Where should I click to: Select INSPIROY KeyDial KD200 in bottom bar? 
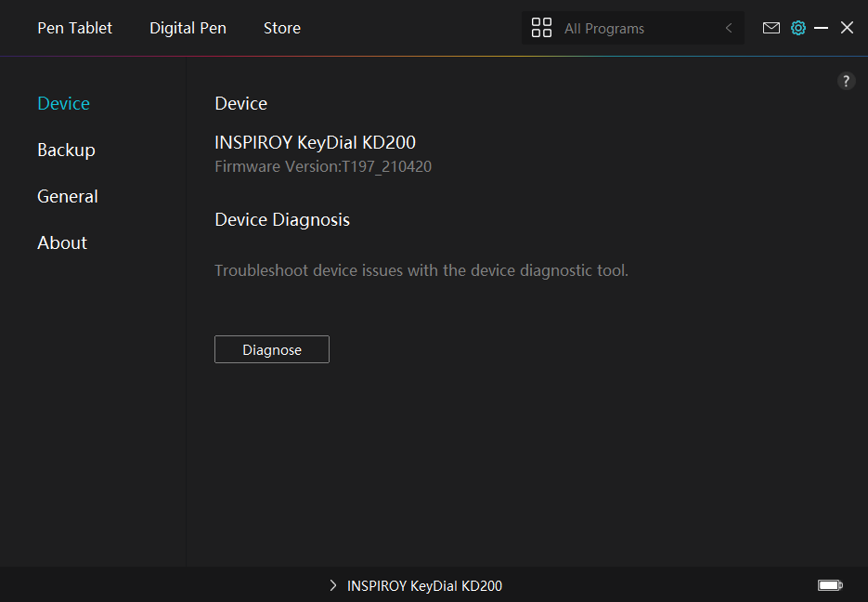tap(424, 586)
